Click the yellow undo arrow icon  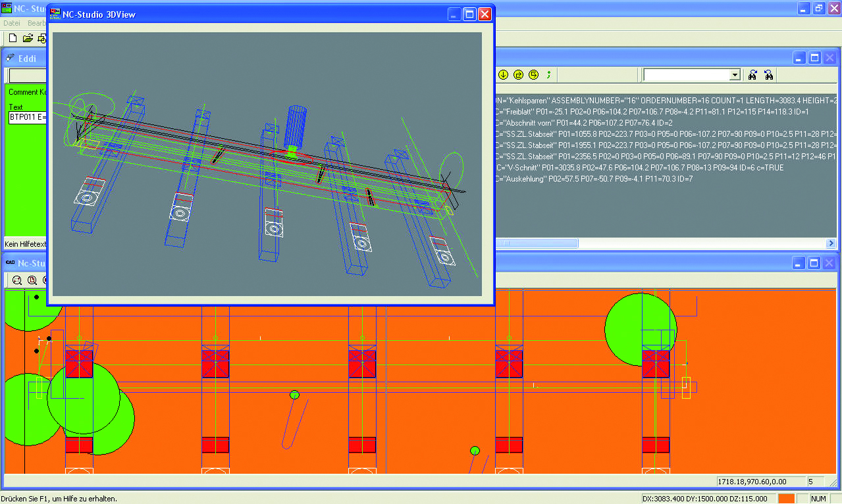[532, 74]
